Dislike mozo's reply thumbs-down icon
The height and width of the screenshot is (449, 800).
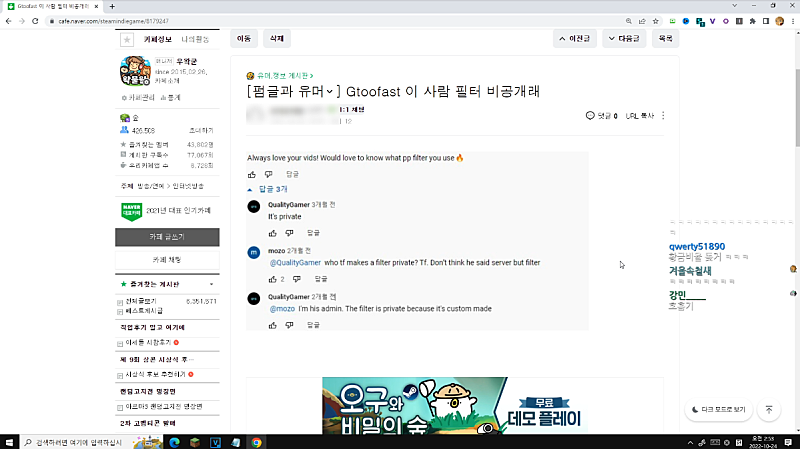(x=296, y=279)
